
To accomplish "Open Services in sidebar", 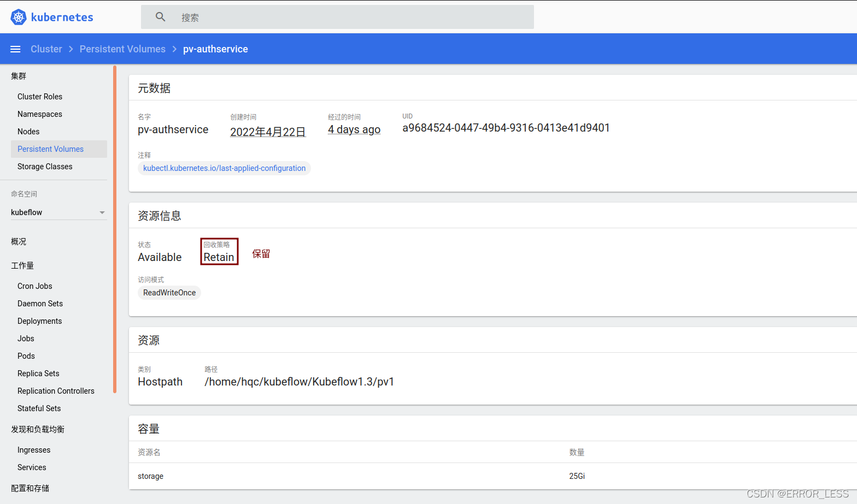I will pyautogui.click(x=32, y=467).
